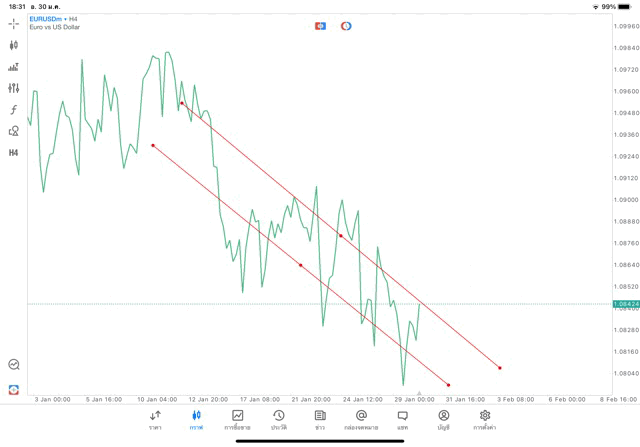
Task: Open the bar chart with arrow icon
Action: coord(13,67)
